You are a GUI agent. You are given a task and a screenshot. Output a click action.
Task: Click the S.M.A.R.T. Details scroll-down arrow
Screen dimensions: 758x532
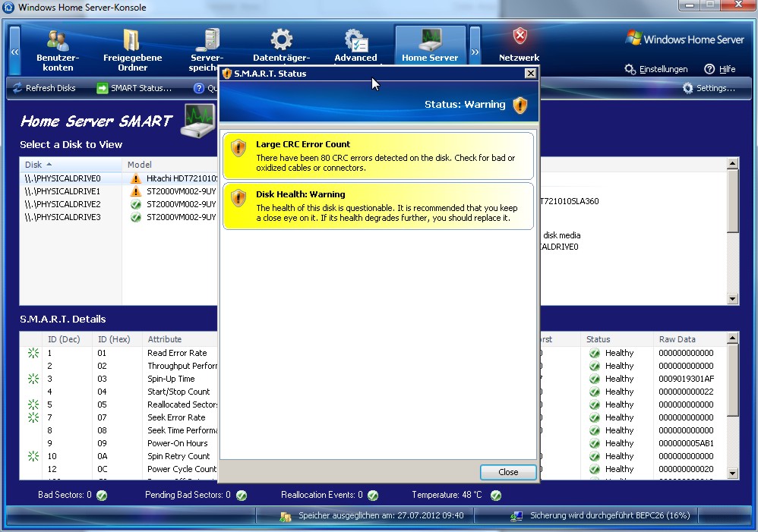pyautogui.click(x=732, y=474)
